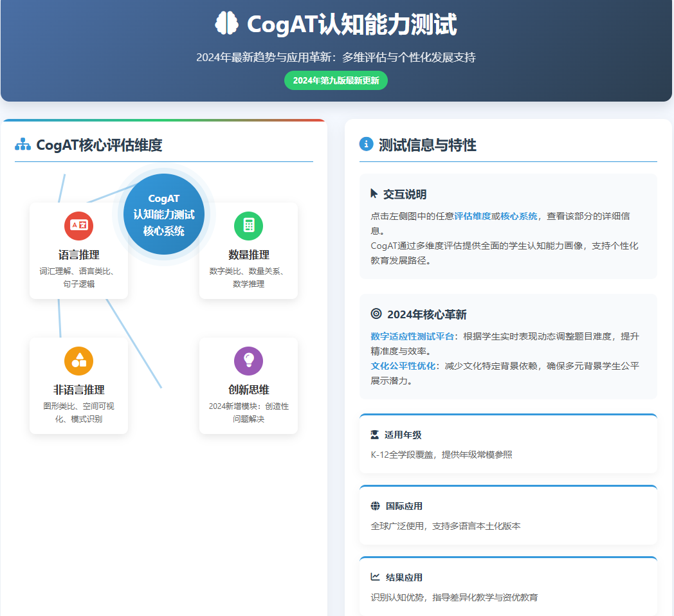Click the green 2024年第九版最新更新 badge
Viewport: 674px width, 616px height.
[x=336, y=80]
